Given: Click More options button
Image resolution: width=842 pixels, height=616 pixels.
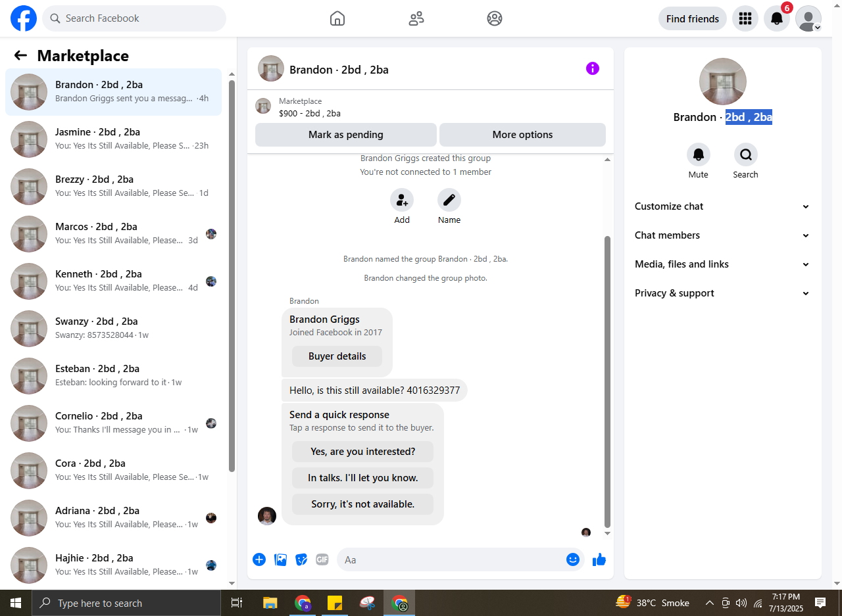Looking at the screenshot, I should pos(522,135).
